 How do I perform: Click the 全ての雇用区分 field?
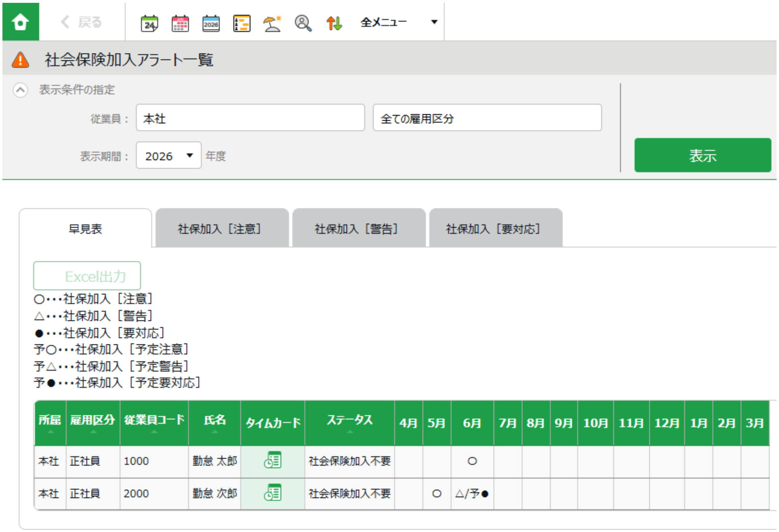(x=487, y=118)
